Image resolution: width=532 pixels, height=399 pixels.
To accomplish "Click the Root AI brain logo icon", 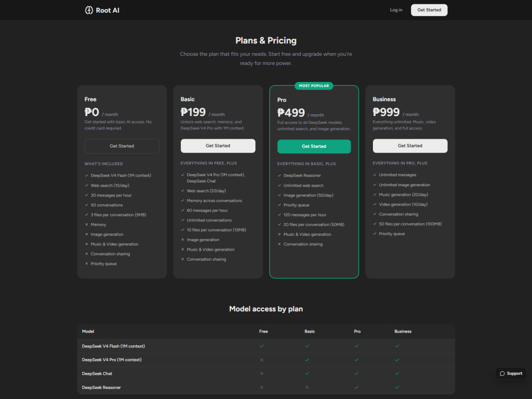I will click(89, 10).
